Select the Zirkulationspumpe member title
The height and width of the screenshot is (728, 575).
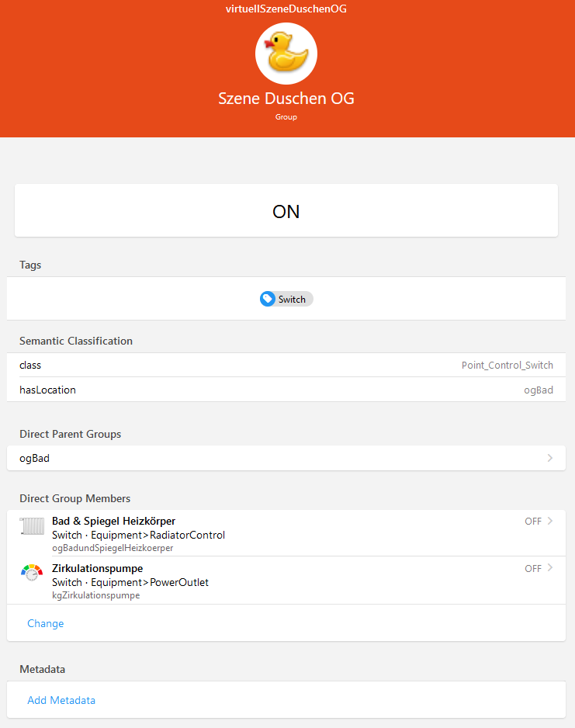(97, 569)
